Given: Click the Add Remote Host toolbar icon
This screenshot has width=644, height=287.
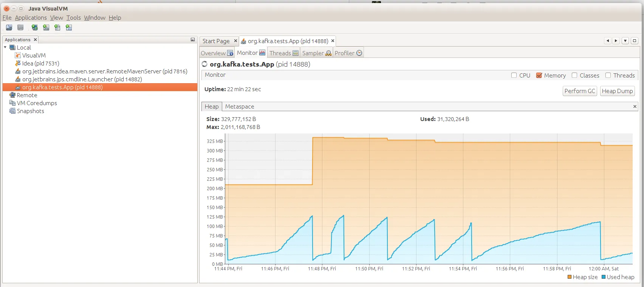Looking at the screenshot, I should pos(35,28).
